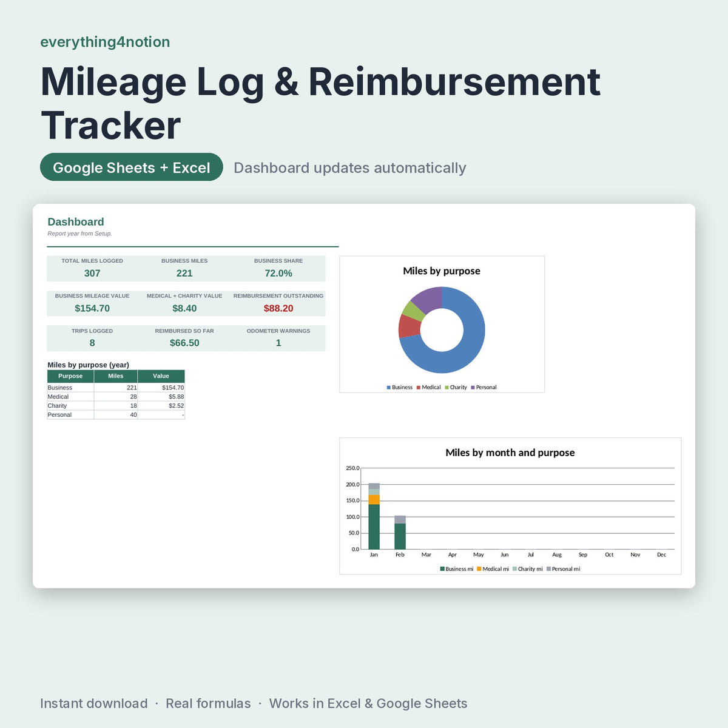728x728 pixels.
Task: Click the Charity row label in table
Action: pos(58,406)
